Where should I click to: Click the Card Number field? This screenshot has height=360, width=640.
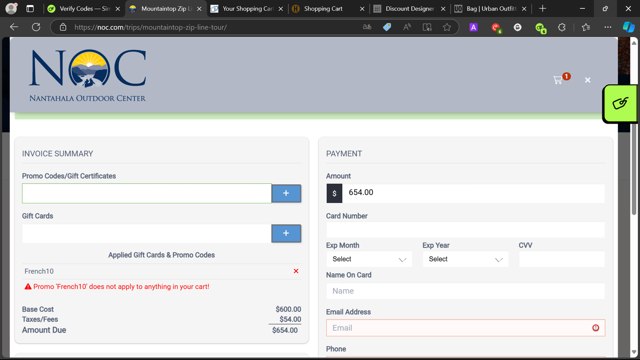click(465, 230)
